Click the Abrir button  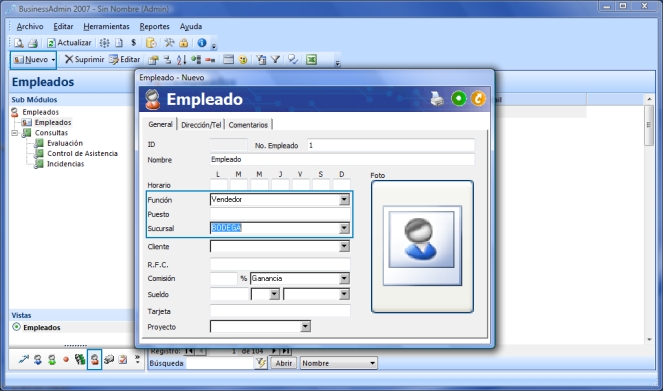[284, 363]
